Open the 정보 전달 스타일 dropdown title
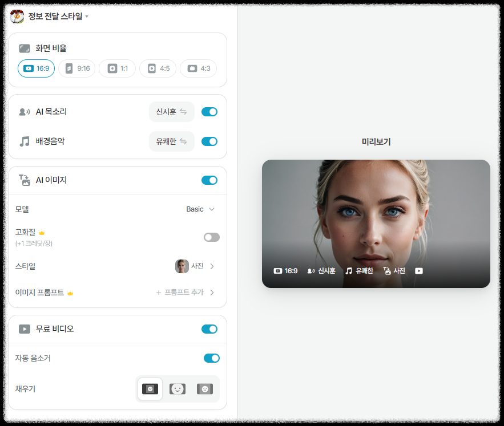The height and width of the screenshot is (426, 504). click(x=58, y=16)
